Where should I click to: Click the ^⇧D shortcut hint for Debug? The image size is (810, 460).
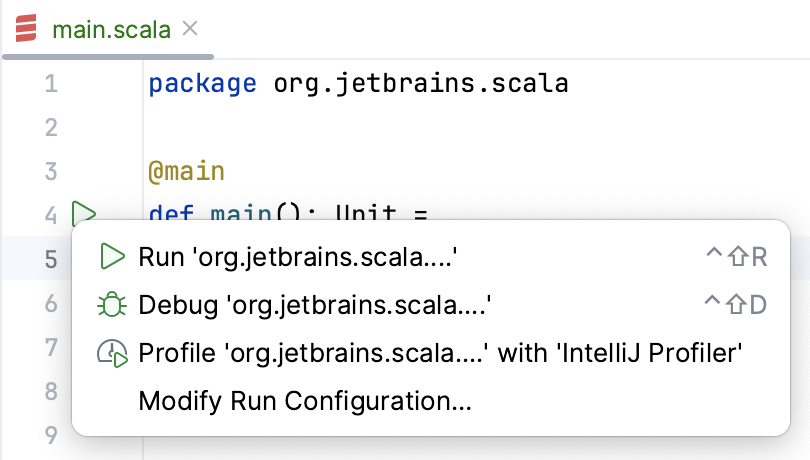[735, 304]
